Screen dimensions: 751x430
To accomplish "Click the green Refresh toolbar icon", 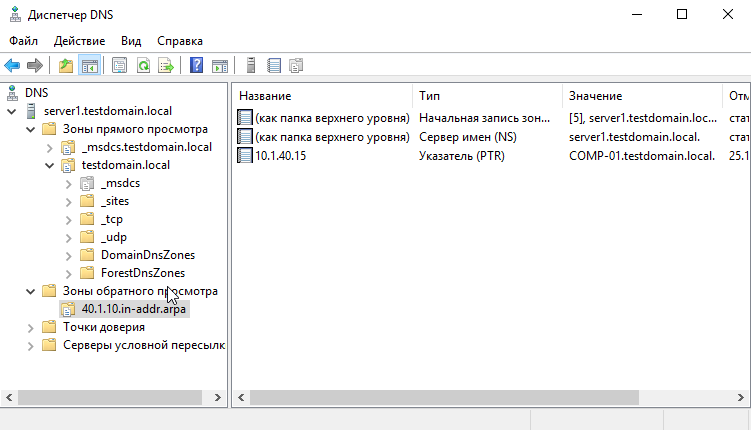I will [143, 66].
